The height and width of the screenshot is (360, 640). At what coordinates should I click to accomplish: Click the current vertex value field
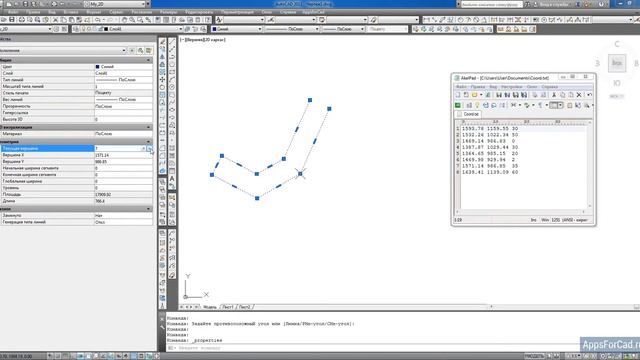pos(118,149)
